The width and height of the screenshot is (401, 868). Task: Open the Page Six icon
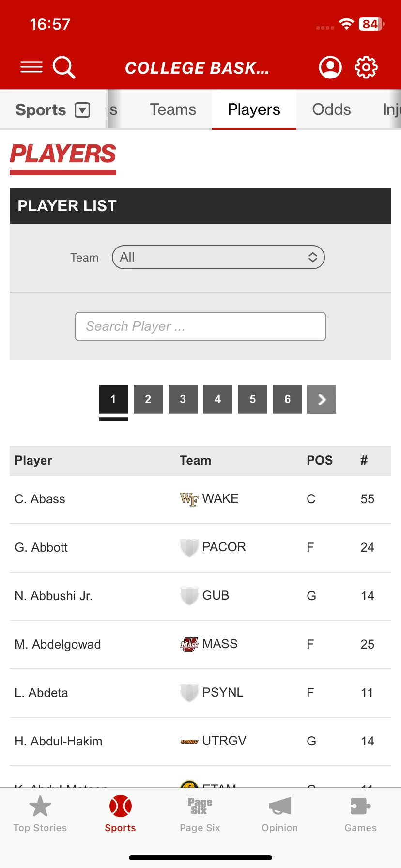pos(200,806)
